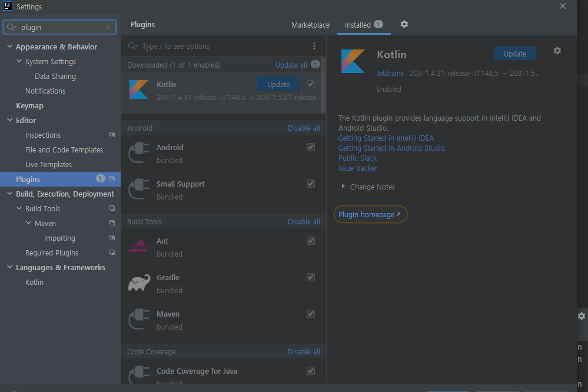588x392 pixels.
Task: Collapse the Maven tree node
Action: [28, 222]
